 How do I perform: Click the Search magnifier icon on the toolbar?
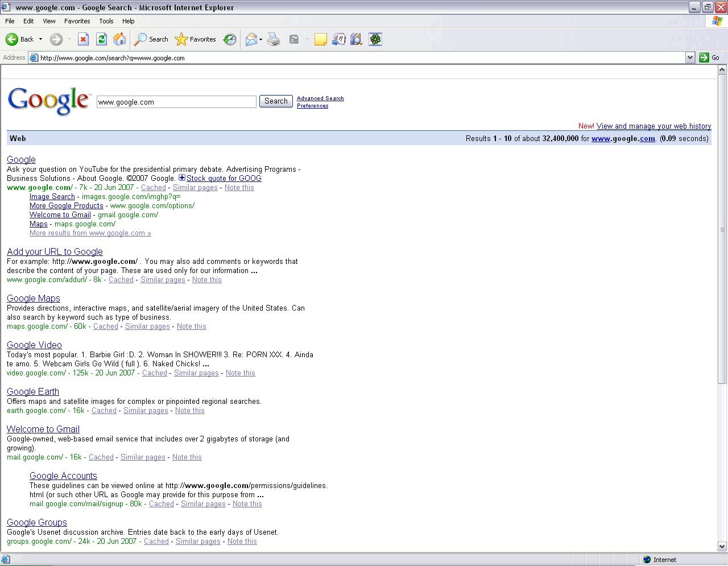click(x=140, y=39)
